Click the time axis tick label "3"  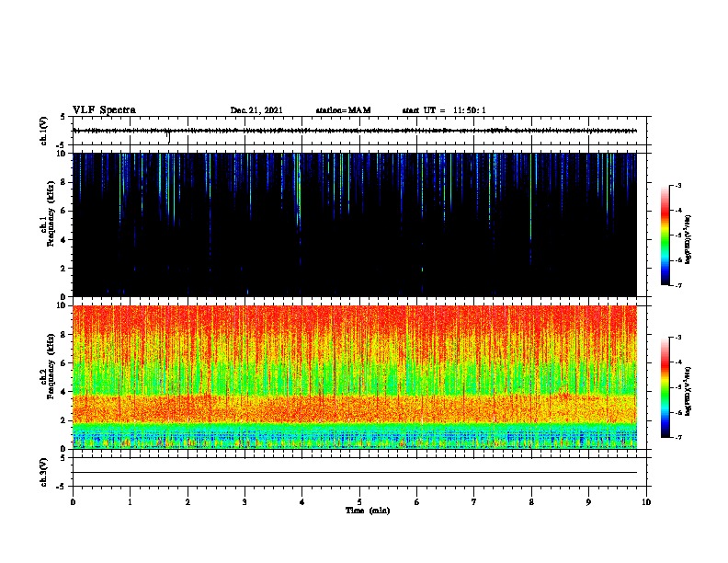coord(245,502)
